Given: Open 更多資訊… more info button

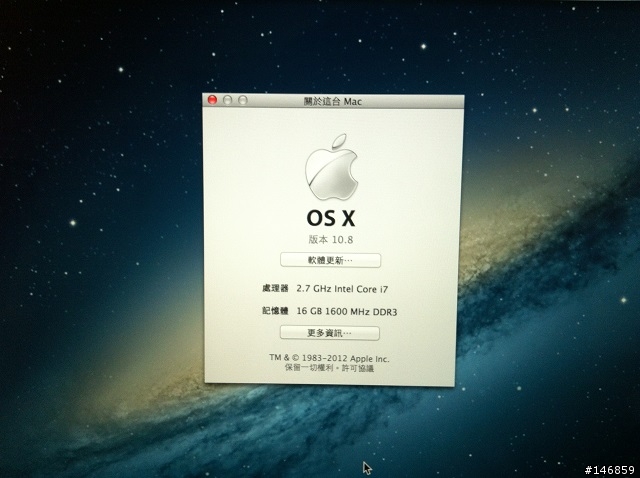Looking at the screenshot, I should [329, 333].
